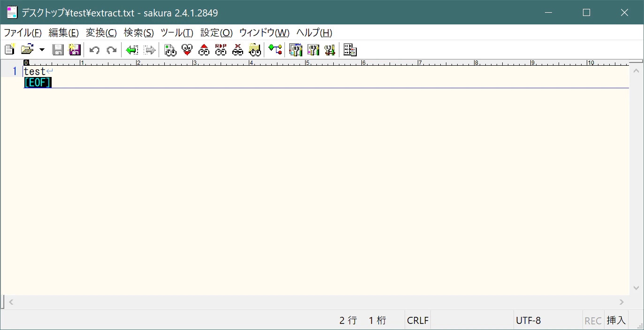Open the type settings list icon

coord(296,50)
